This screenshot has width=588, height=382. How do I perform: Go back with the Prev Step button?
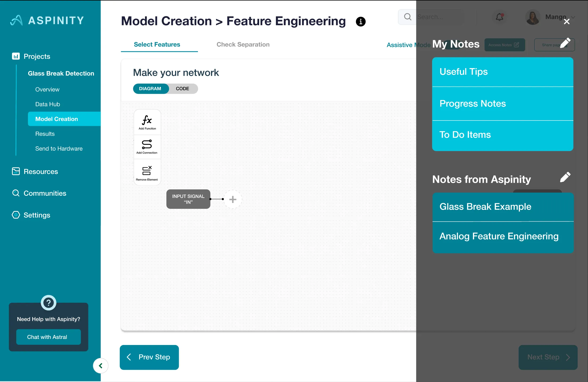149,357
